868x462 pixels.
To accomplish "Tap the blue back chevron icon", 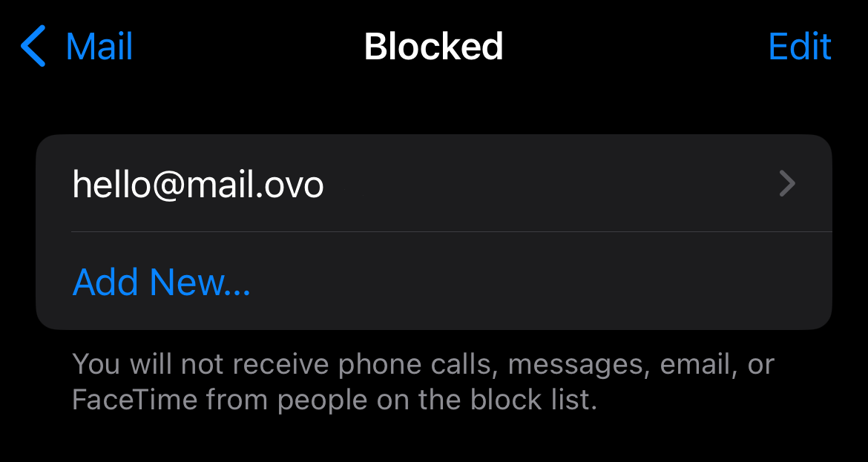I will click(33, 46).
